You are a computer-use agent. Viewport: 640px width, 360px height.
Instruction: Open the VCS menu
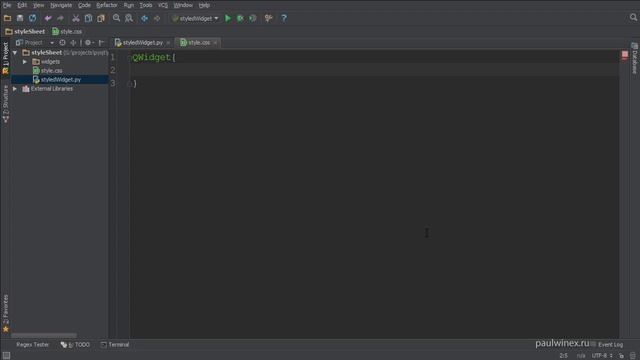163,5
